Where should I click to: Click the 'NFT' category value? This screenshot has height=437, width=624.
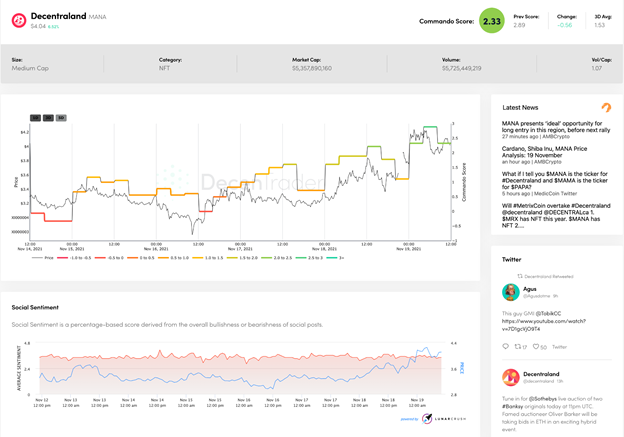(x=164, y=68)
